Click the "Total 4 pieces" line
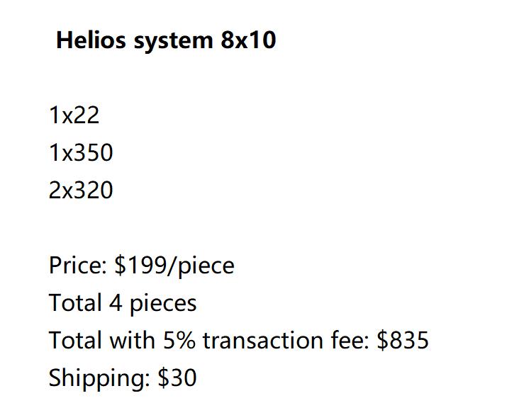This screenshot has height=420, width=507. tap(123, 303)
